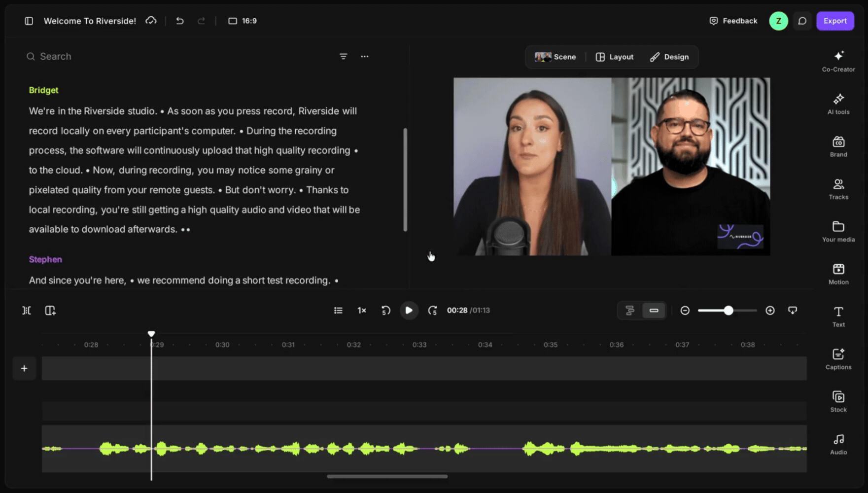
Task: Open the Text panel
Action: [838, 316]
